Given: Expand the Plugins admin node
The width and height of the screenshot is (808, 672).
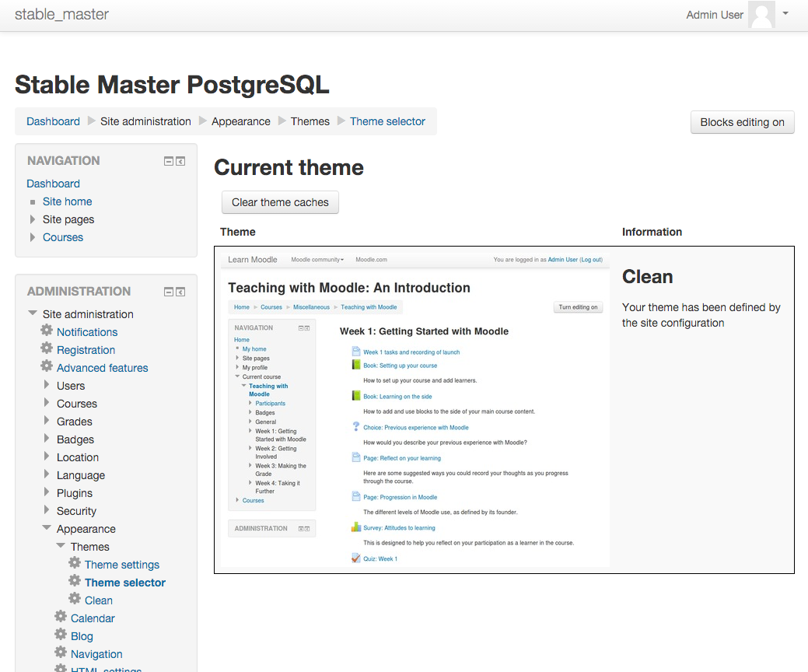Looking at the screenshot, I should pos(47,492).
